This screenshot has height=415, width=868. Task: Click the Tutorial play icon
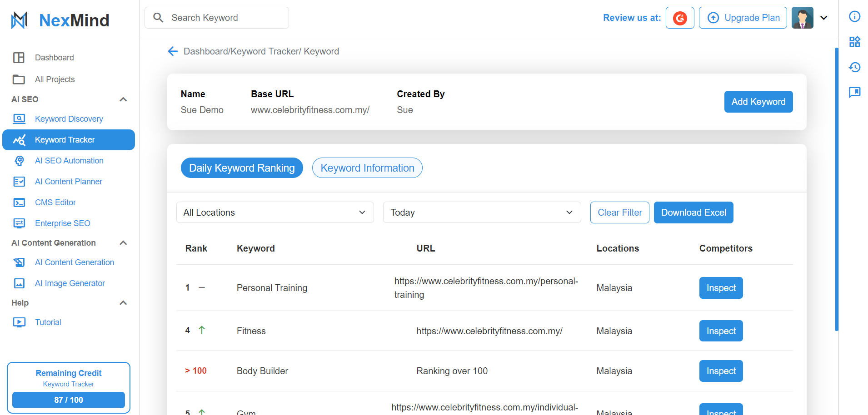point(19,322)
